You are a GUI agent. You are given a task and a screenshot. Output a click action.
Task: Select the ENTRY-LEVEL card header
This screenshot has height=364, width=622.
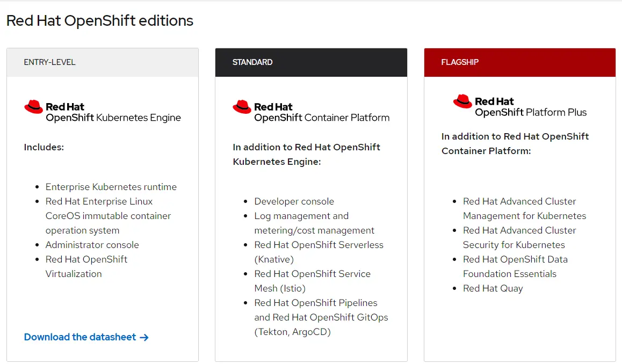coord(103,62)
